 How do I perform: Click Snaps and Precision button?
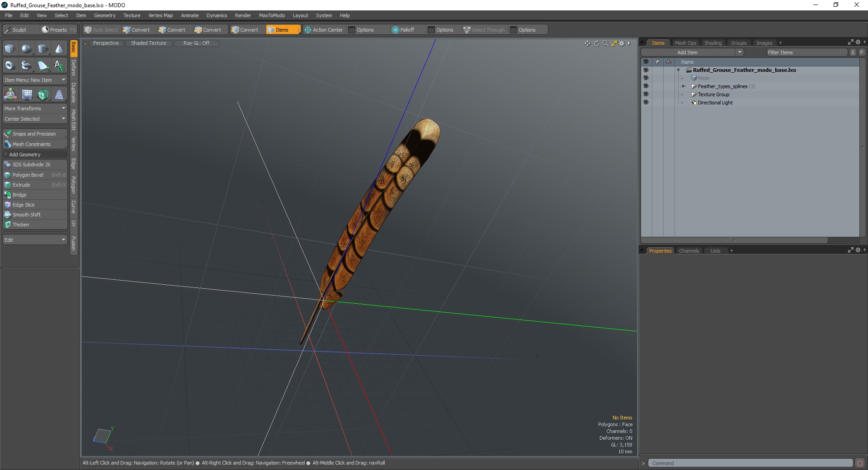35,134
